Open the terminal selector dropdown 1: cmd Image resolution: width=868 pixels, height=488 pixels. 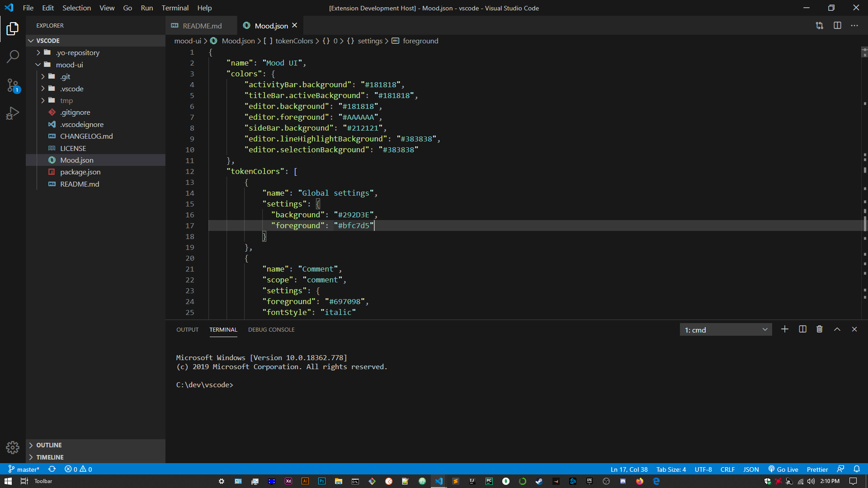click(x=726, y=329)
